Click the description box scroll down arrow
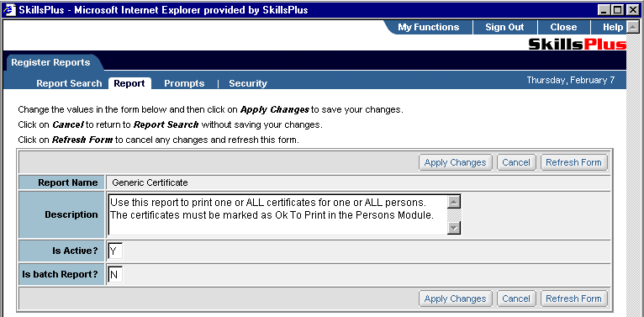Image resolution: width=644 pixels, height=317 pixels. pyautogui.click(x=454, y=228)
